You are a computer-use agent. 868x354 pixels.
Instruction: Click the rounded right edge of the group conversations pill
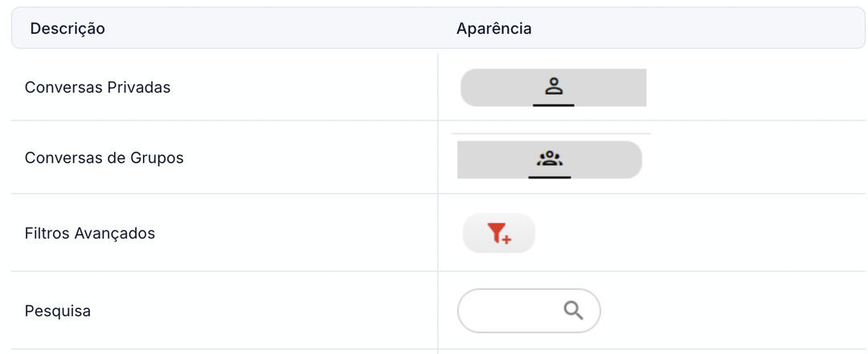tap(635, 160)
